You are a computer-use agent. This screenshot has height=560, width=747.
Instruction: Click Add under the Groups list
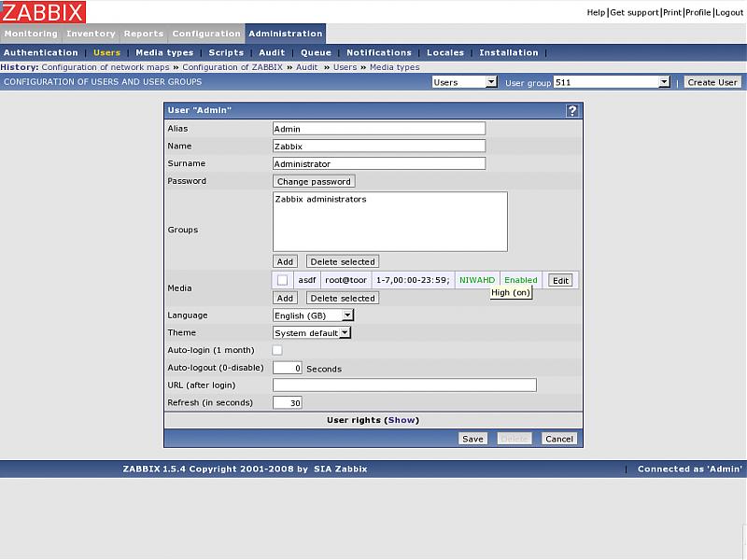tap(285, 261)
